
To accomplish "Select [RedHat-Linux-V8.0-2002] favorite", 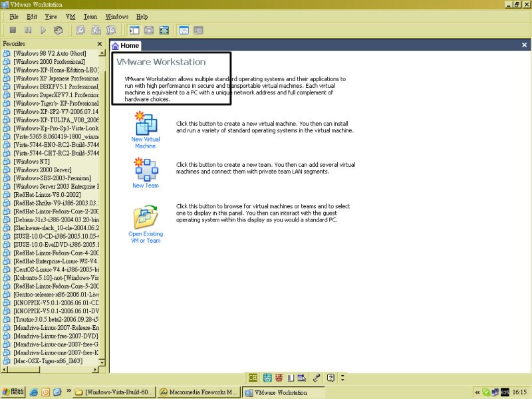I will (x=47, y=195).
